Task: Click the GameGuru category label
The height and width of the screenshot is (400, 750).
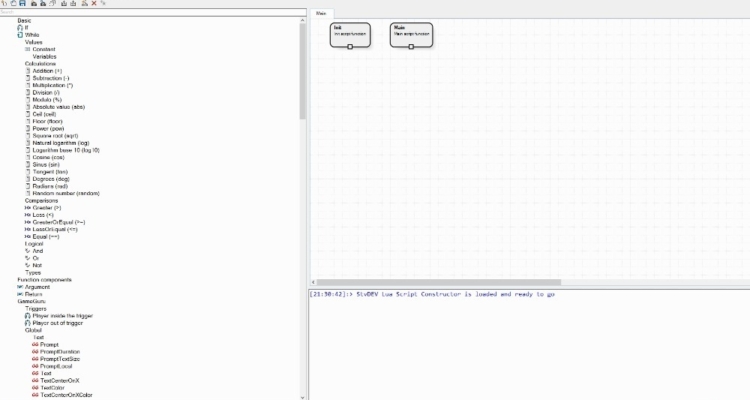Action: pyautogui.click(x=32, y=301)
